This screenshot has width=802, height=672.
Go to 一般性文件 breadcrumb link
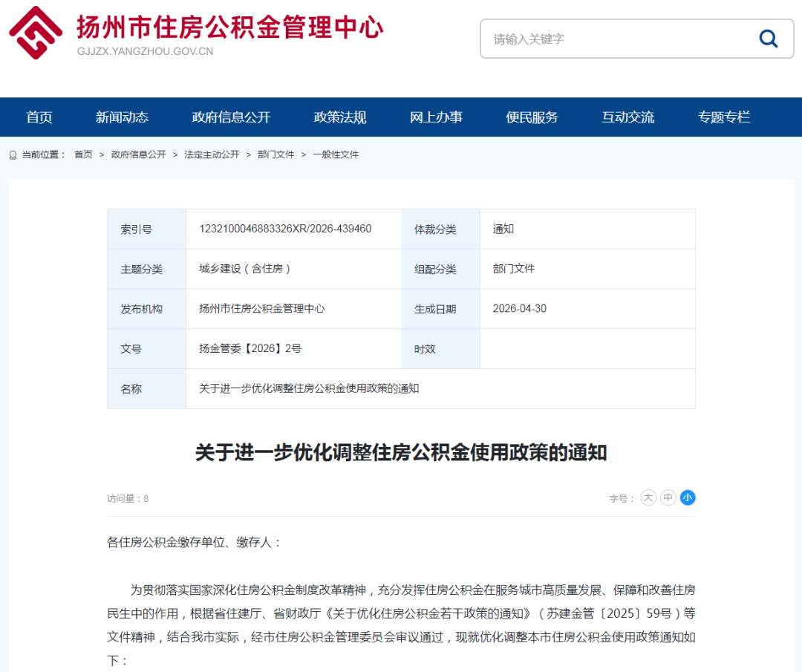[336, 154]
